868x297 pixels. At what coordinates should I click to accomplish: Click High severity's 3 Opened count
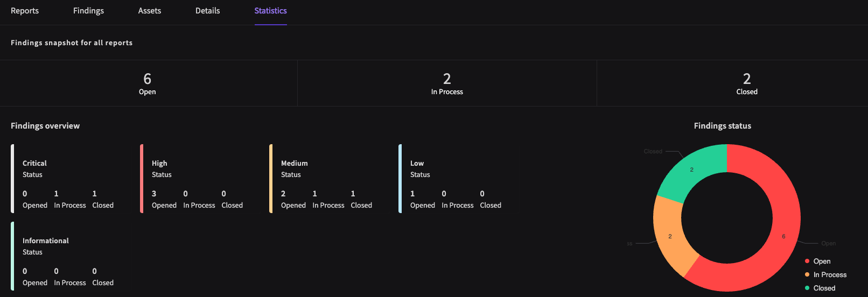pos(155,194)
